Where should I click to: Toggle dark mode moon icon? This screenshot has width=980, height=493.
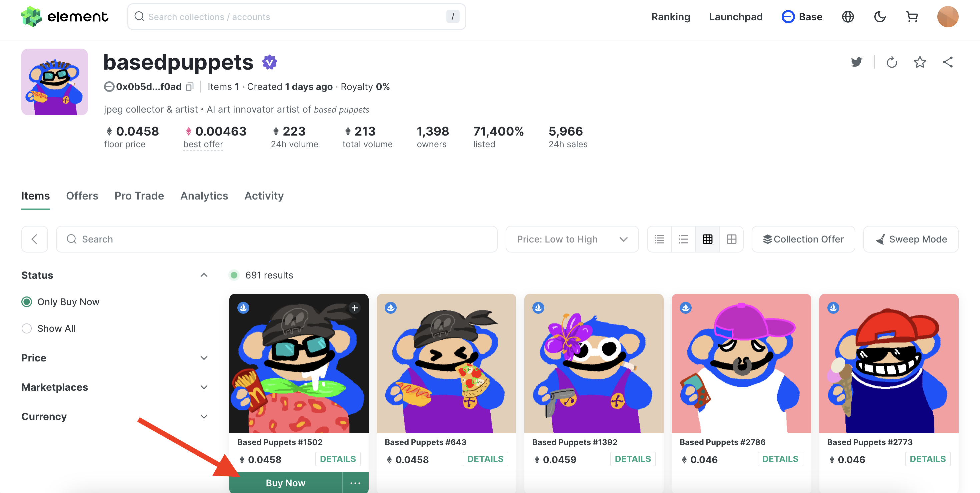(x=880, y=17)
